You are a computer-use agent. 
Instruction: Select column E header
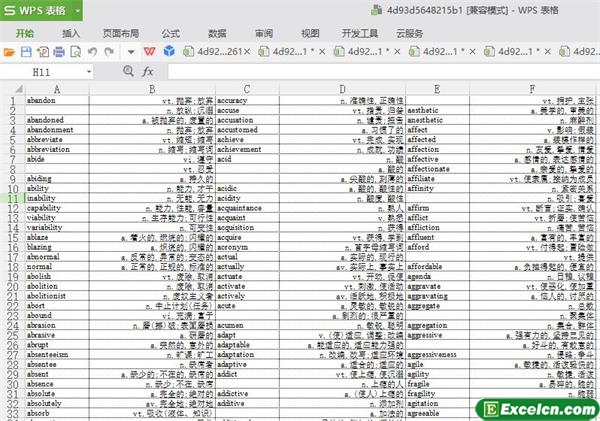[x=437, y=90]
